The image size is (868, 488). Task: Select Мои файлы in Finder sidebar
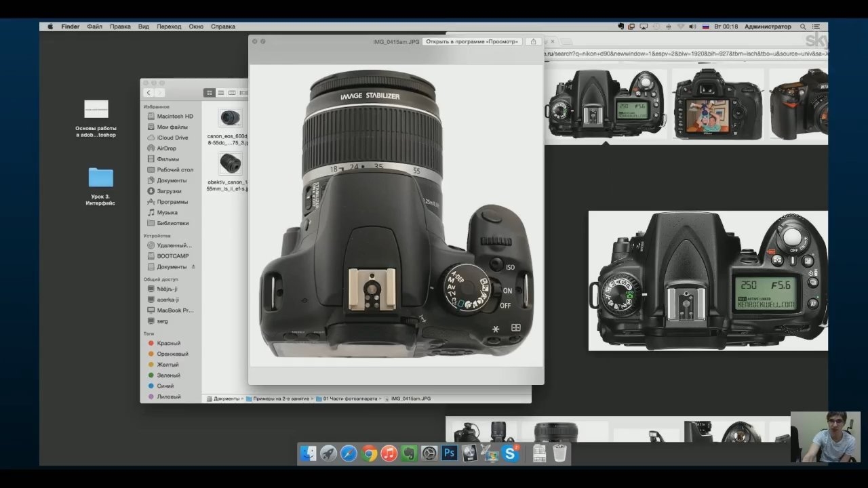(167, 127)
